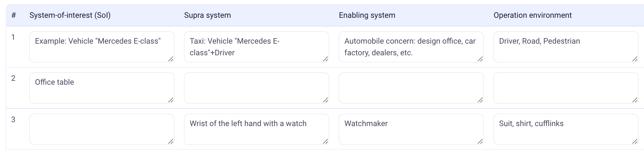Click resize handle of Wrist of left hand field
The width and height of the screenshot is (644, 150).
326,141
